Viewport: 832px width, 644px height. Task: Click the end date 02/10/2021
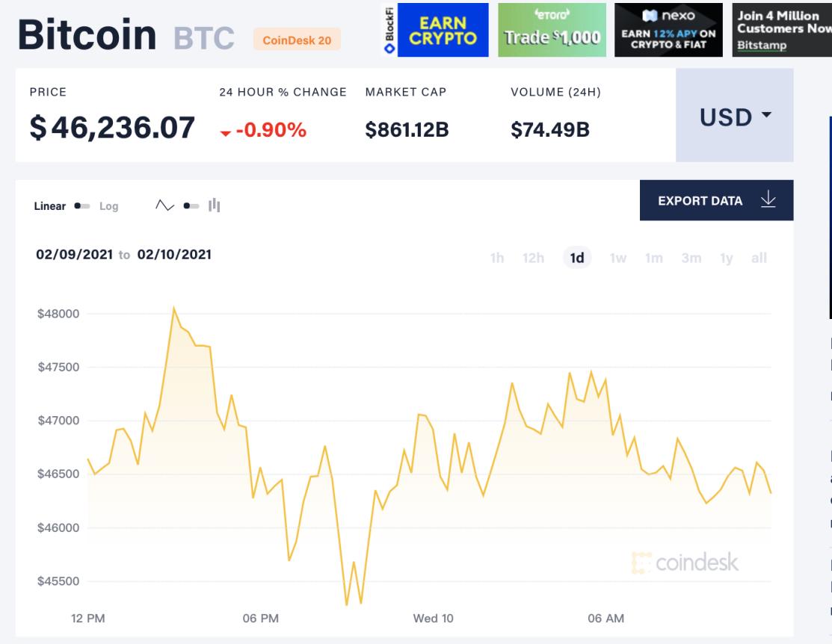[x=174, y=255]
